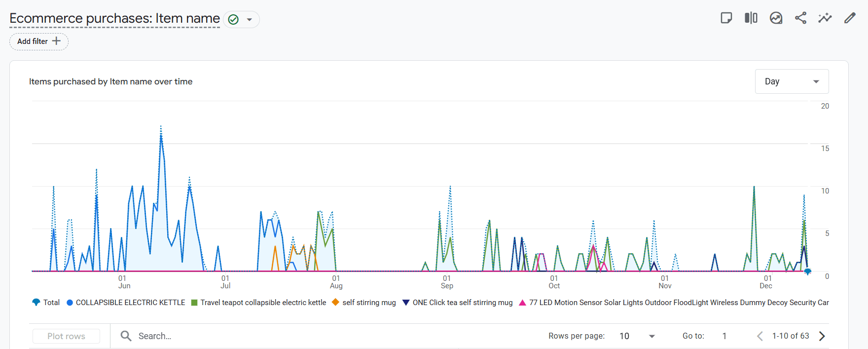Image resolution: width=868 pixels, height=349 pixels.
Task: Toggle the Total series in legend
Action: click(46, 303)
